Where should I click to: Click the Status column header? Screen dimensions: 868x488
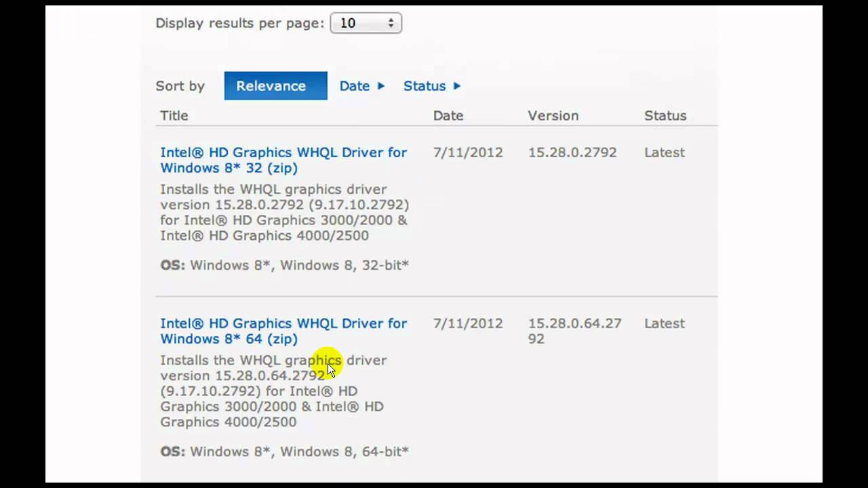[x=665, y=115]
